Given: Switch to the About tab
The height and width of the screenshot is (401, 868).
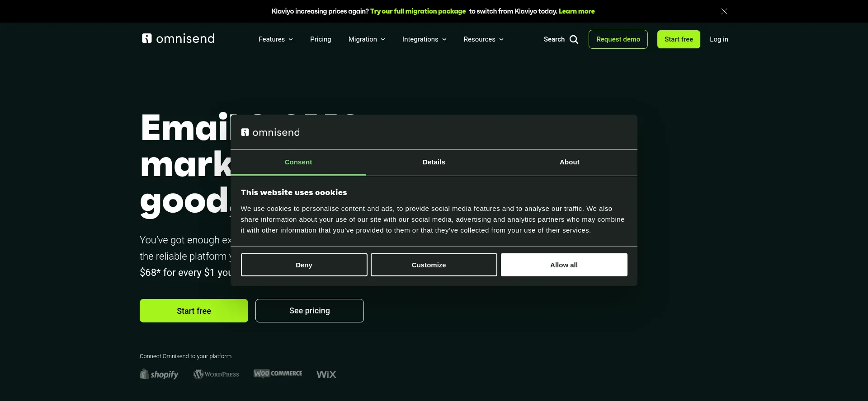Looking at the screenshot, I should click(569, 162).
